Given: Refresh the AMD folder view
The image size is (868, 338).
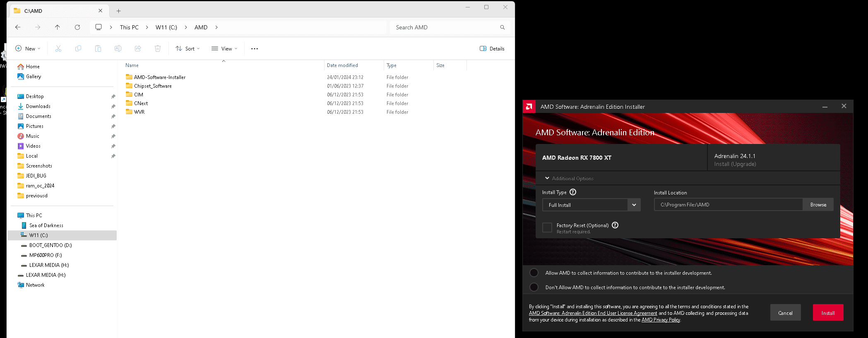Looking at the screenshot, I should [x=77, y=27].
